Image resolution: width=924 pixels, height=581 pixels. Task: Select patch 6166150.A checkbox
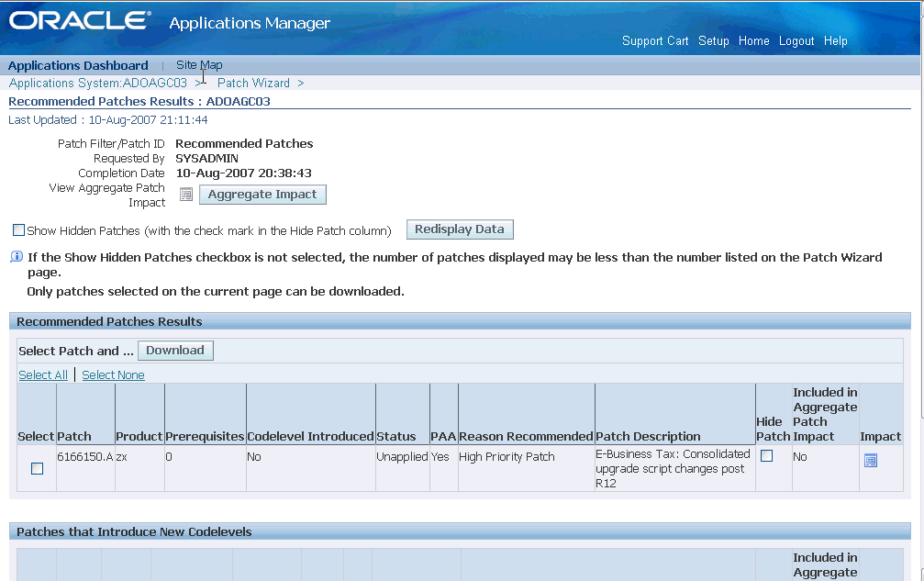tap(37, 468)
